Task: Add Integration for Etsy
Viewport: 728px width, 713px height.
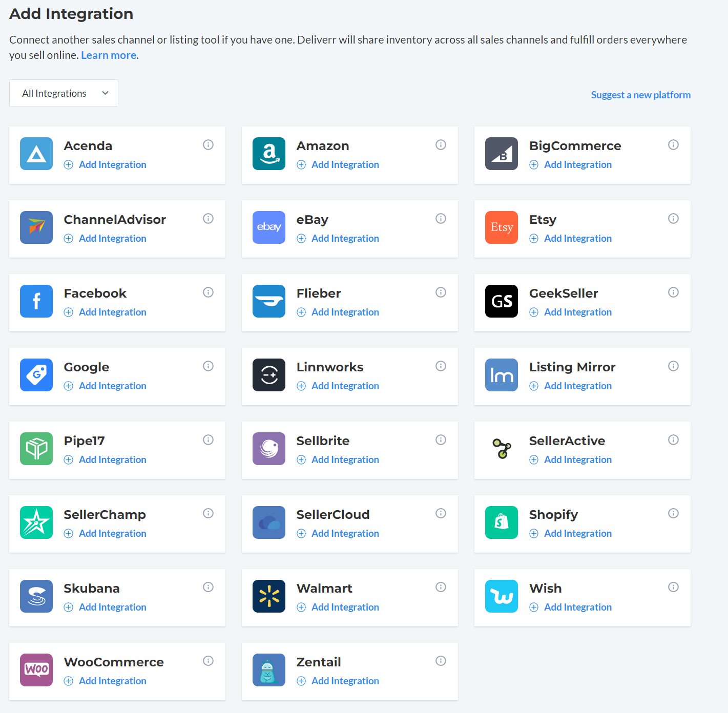Action: click(571, 238)
